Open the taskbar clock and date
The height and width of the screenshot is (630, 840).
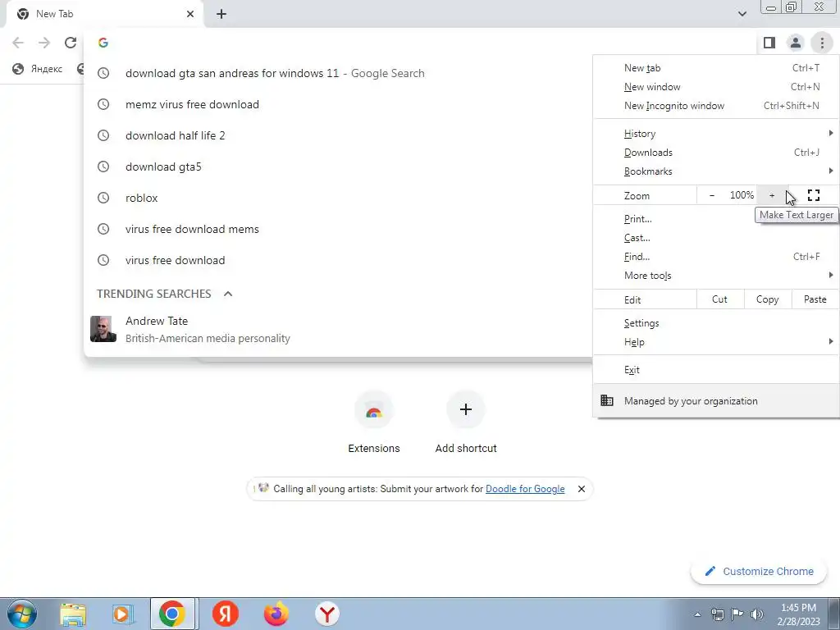pos(798,614)
